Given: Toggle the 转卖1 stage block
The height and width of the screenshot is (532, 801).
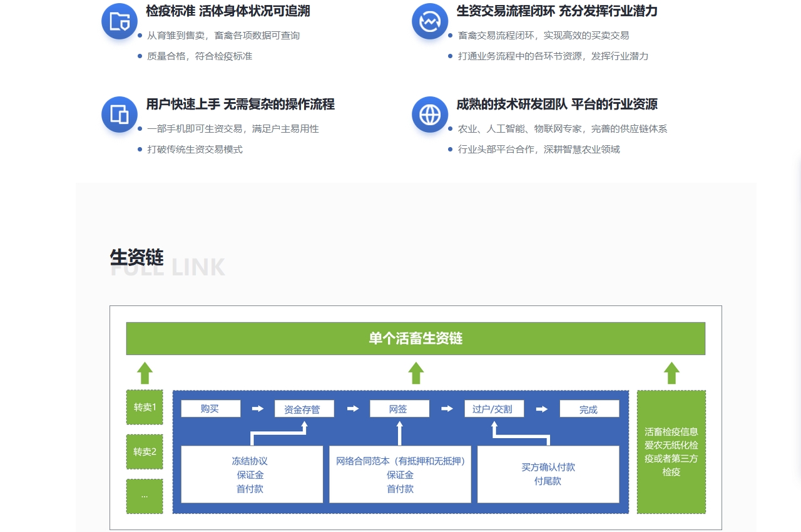Looking at the screenshot, I should 145,407.
